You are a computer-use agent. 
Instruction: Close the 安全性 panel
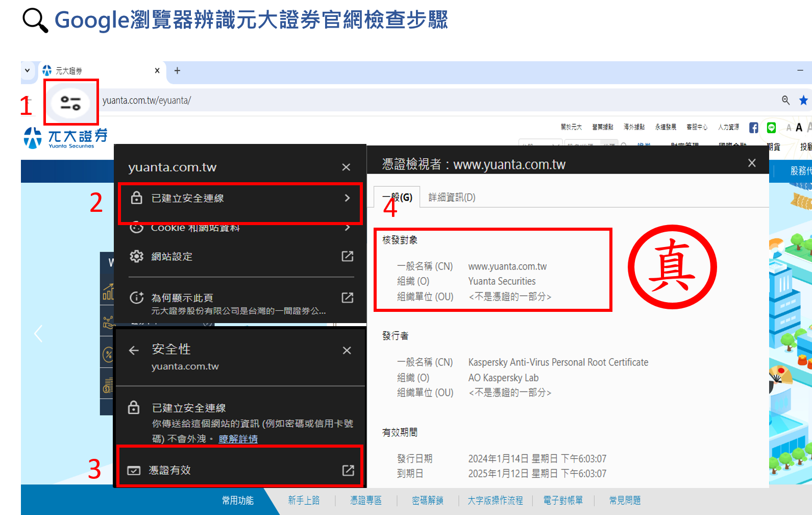pos(347,350)
